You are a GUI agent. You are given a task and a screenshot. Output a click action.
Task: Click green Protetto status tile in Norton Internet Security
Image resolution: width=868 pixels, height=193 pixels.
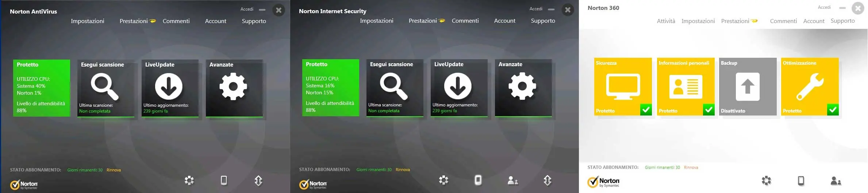point(331,88)
